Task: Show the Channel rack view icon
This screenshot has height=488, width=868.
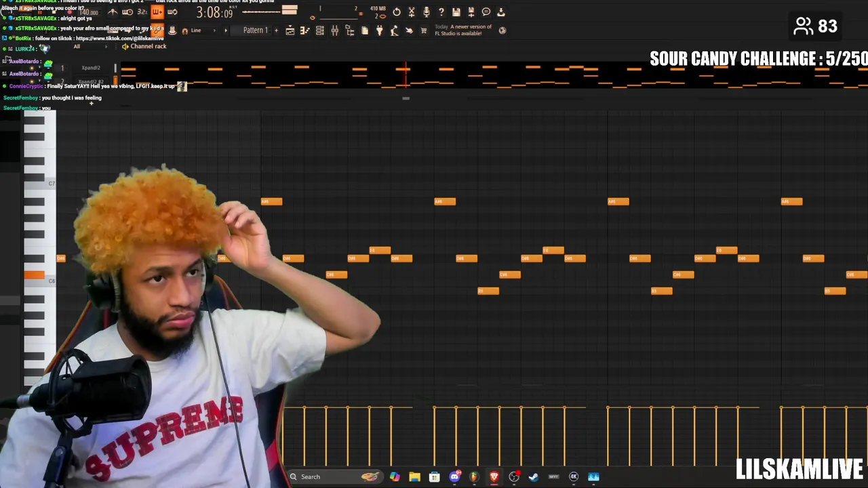Action: point(319,30)
